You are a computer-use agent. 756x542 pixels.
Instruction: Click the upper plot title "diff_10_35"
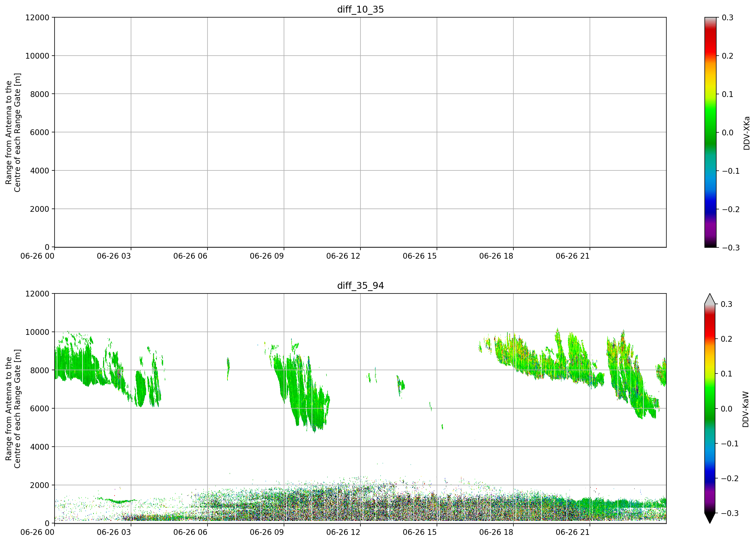360,9
